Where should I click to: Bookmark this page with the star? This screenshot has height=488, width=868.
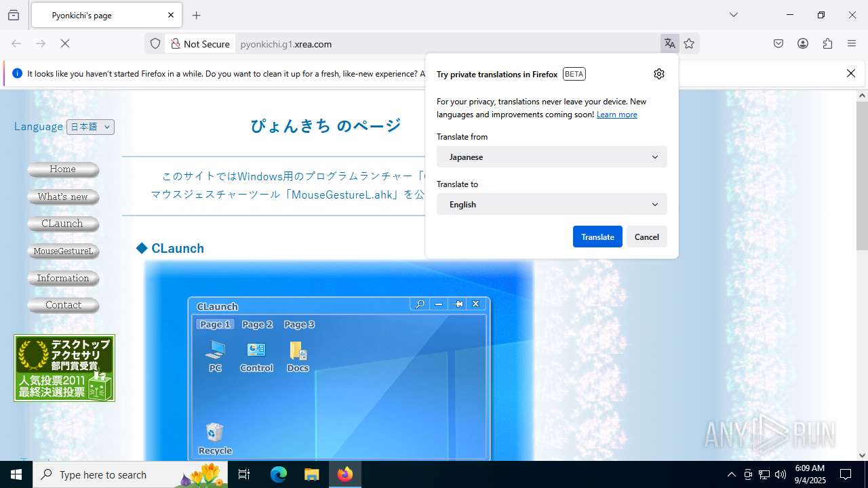(x=689, y=43)
